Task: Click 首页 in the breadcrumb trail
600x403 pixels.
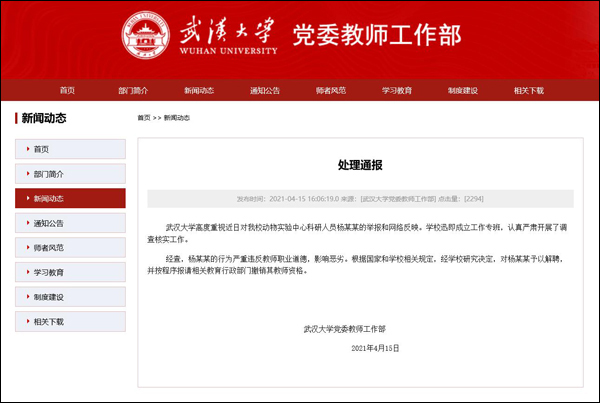Action: [x=144, y=118]
